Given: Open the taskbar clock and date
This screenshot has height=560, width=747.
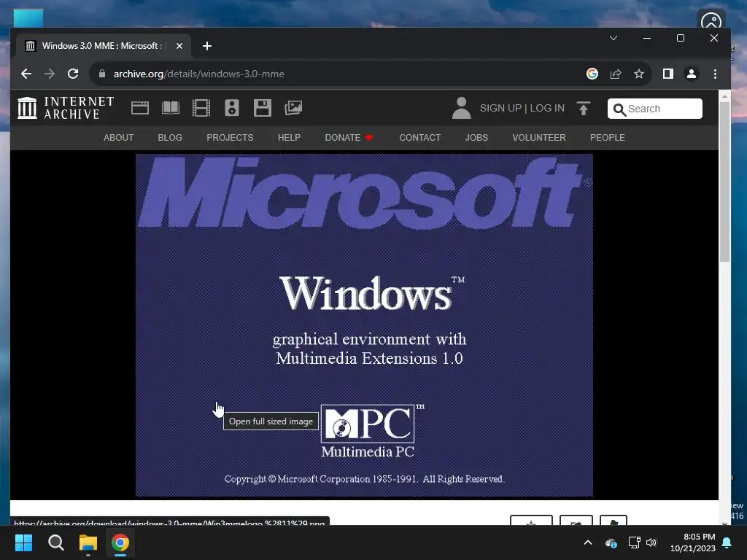Looking at the screenshot, I should point(693,542).
